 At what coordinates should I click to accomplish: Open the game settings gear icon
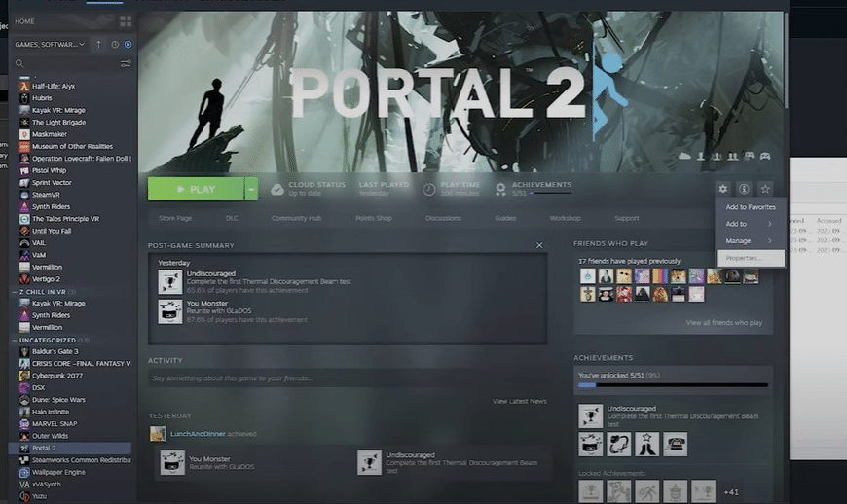point(722,189)
